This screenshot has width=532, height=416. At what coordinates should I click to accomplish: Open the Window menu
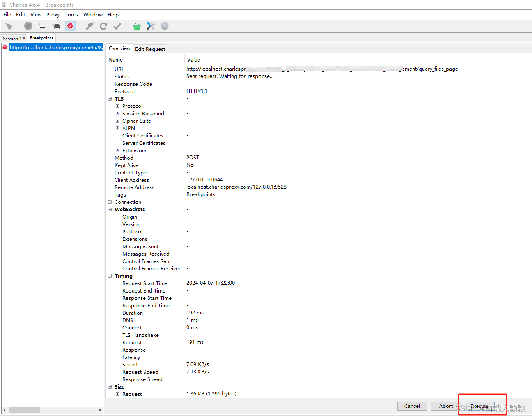(x=93, y=15)
